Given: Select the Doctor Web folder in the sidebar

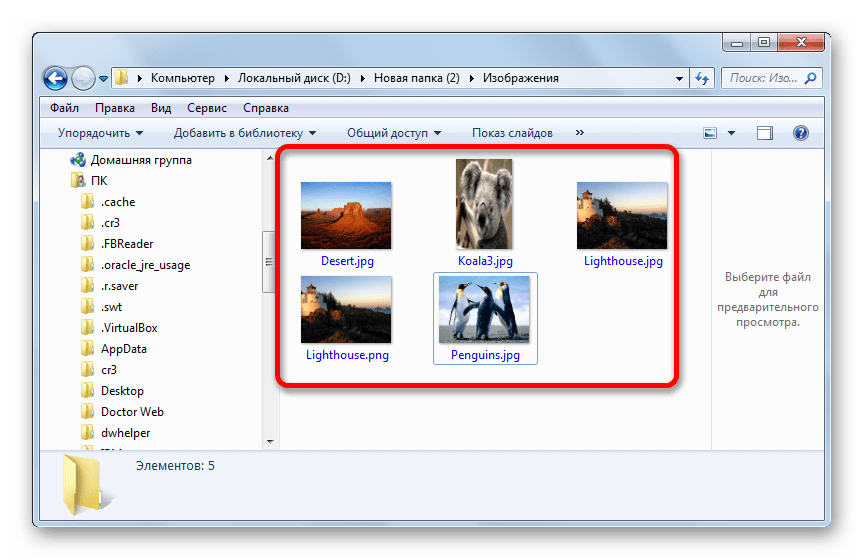Looking at the screenshot, I should (x=132, y=412).
